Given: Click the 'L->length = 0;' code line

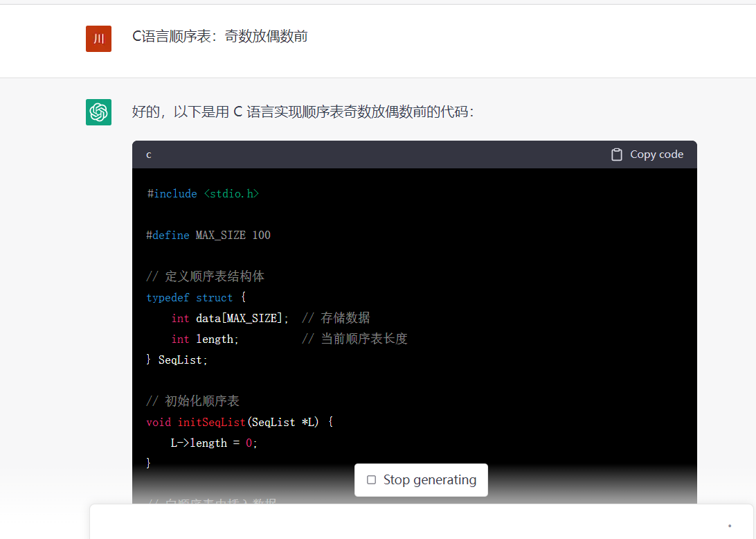Looking at the screenshot, I should (214, 443).
